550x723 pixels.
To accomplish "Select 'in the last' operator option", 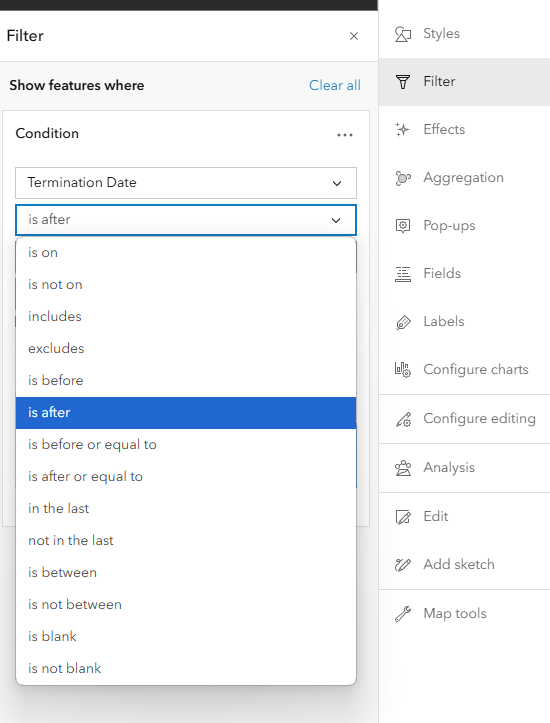I will click(186, 509).
